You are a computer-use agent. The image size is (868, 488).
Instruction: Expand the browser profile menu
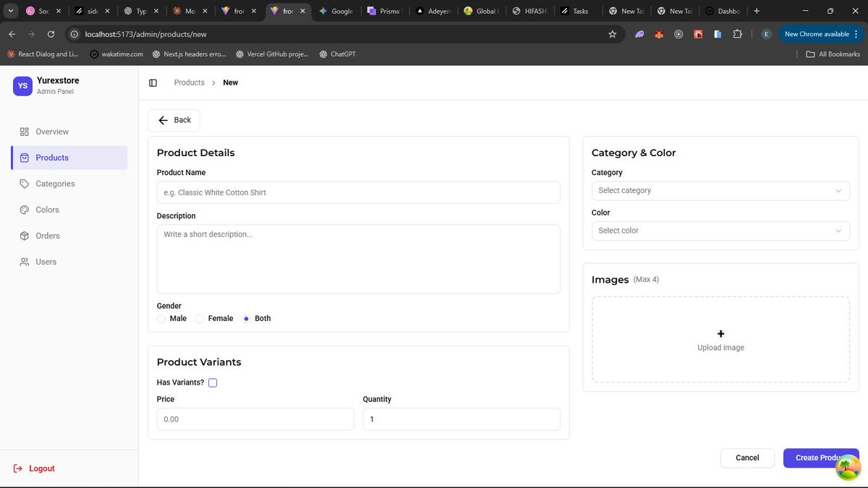(765, 33)
